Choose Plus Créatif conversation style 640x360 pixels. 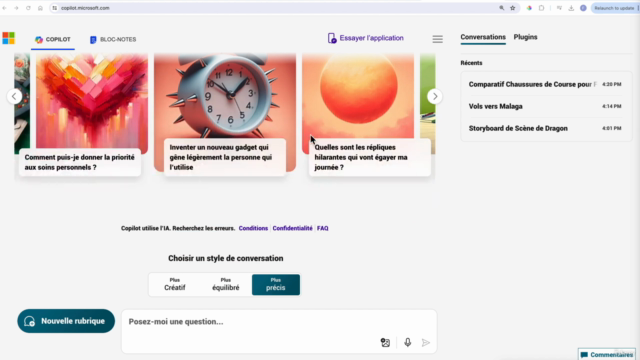coord(175,284)
